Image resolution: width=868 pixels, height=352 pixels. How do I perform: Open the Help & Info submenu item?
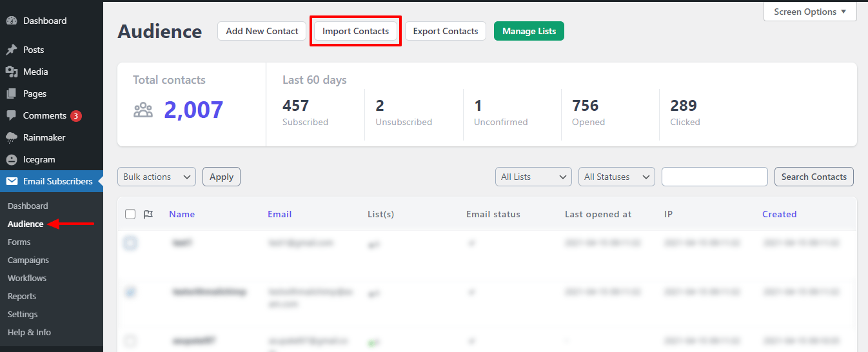pyautogui.click(x=29, y=332)
